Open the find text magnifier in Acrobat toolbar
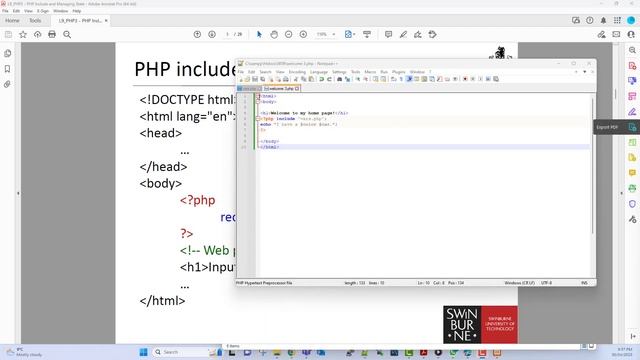 coord(67,35)
